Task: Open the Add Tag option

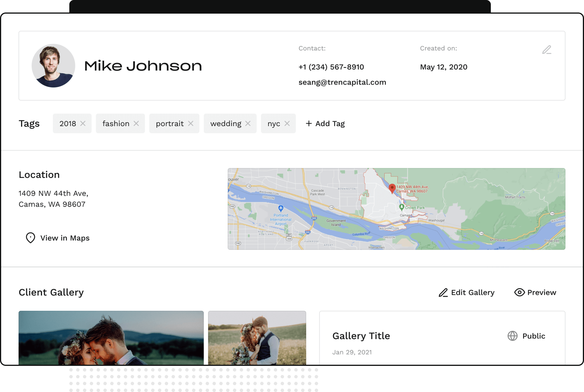Action: pyautogui.click(x=325, y=124)
